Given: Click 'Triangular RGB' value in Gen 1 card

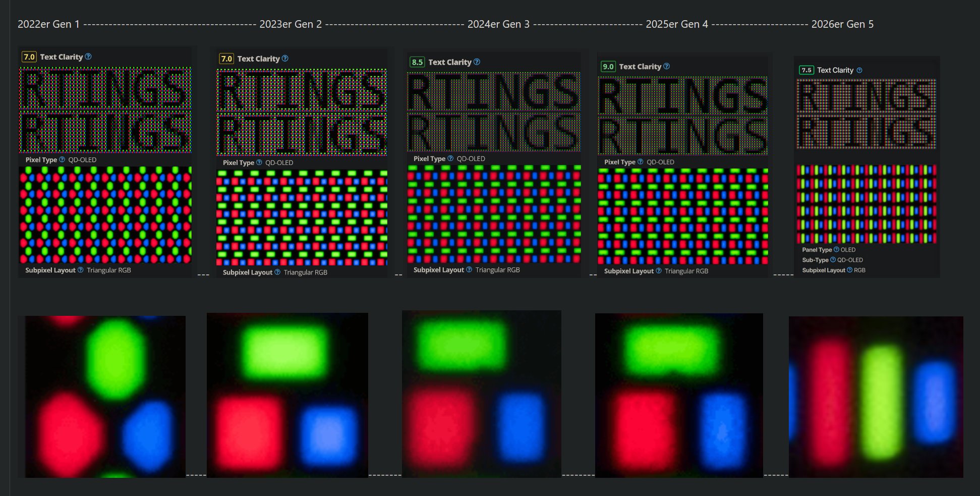Looking at the screenshot, I should (109, 270).
